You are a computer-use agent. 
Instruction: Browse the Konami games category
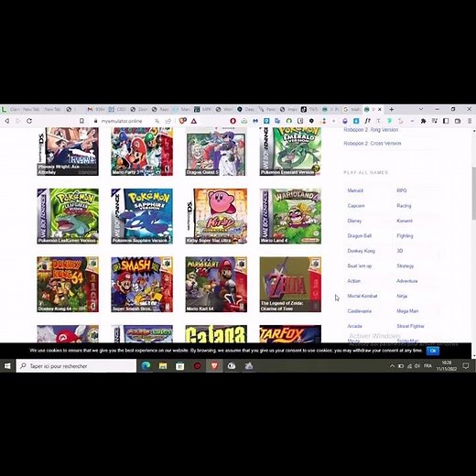click(x=405, y=221)
